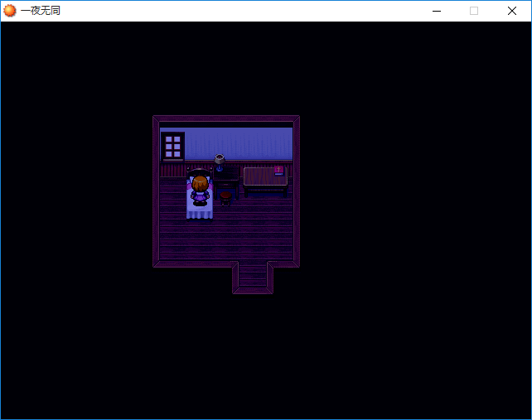Click the wooden desk by the right wall

pyautogui.click(x=266, y=182)
